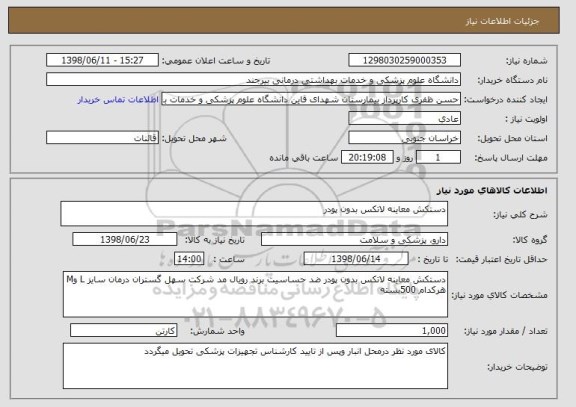Click the item specifications text area
The image size is (576, 407).
click(255, 295)
